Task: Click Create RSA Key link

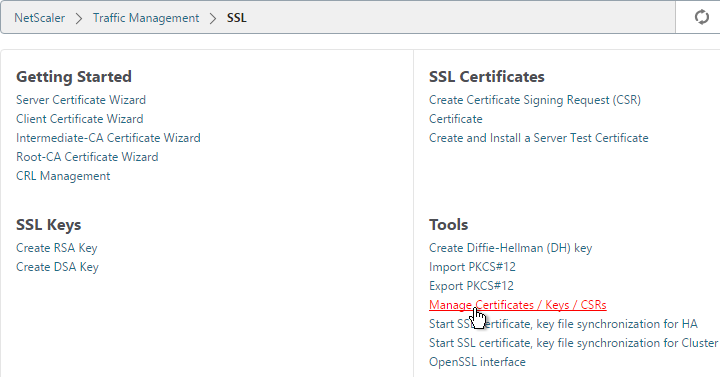Action: (x=56, y=248)
